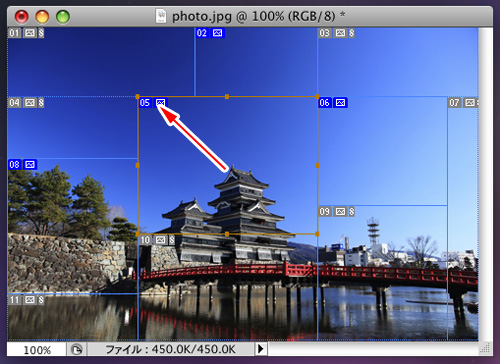This screenshot has height=364, width=500.
Task: Select the slice 02 image icon
Action: 217,33
